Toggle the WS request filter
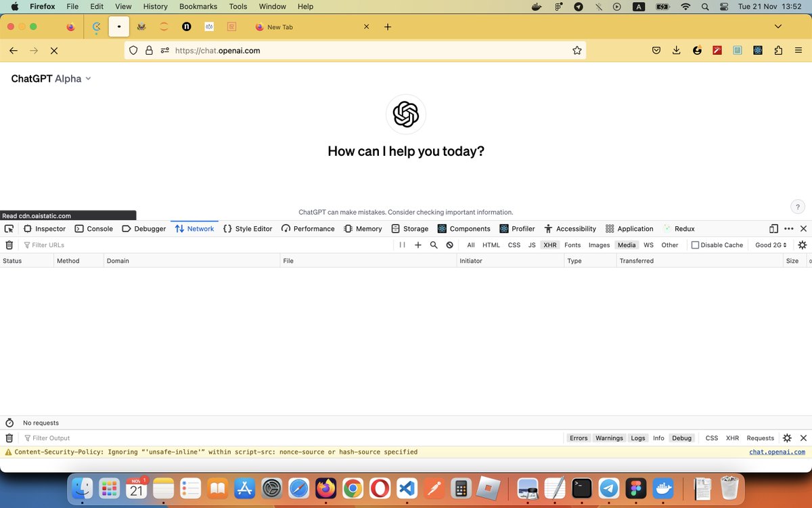The width and height of the screenshot is (812, 508). [648, 245]
